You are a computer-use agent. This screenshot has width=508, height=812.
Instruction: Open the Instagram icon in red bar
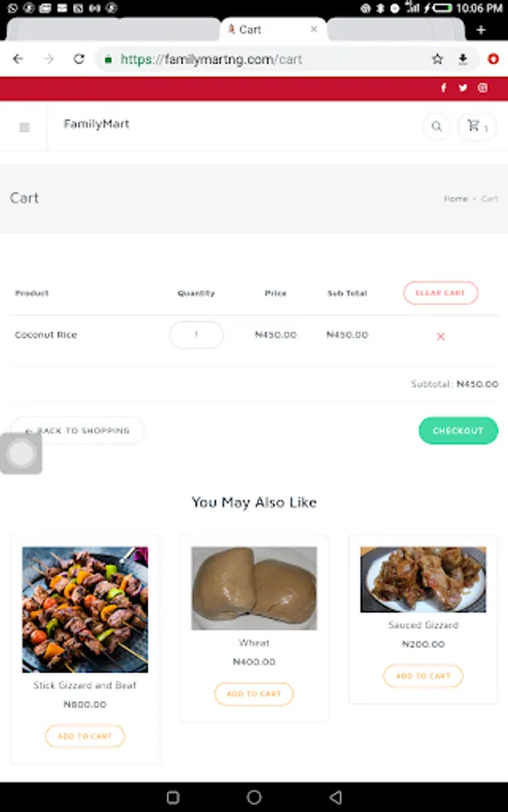click(483, 88)
